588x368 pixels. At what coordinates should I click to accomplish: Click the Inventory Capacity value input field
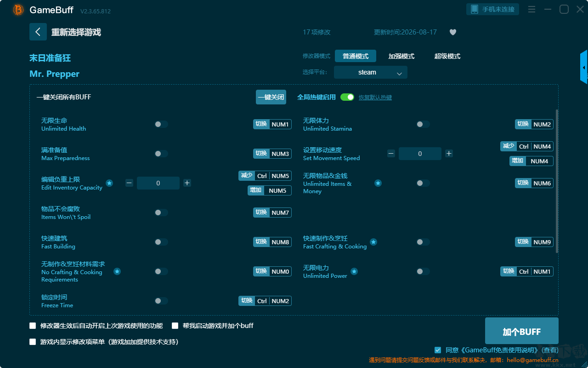(x=158, y=183)
